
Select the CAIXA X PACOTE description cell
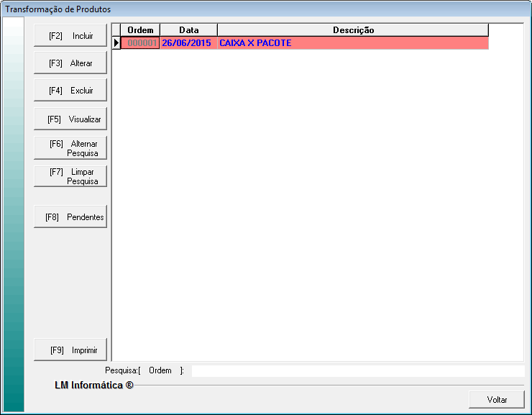coord(352,43)
